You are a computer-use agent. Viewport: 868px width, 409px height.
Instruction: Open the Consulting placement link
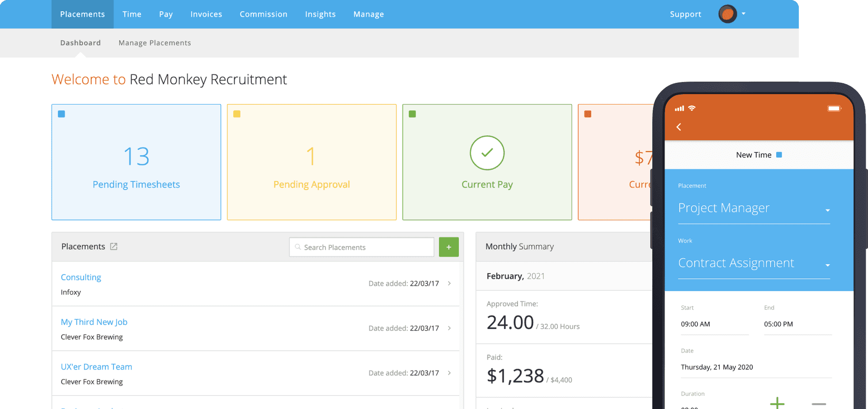pos(81,277)
